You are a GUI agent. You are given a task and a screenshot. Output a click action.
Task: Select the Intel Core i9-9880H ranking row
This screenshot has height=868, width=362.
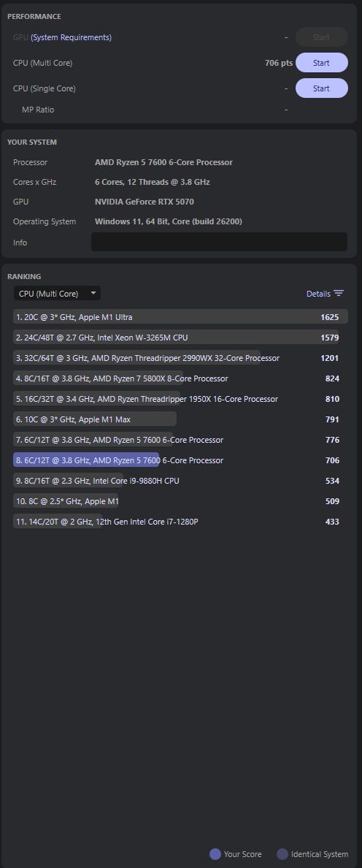(181, 481)
